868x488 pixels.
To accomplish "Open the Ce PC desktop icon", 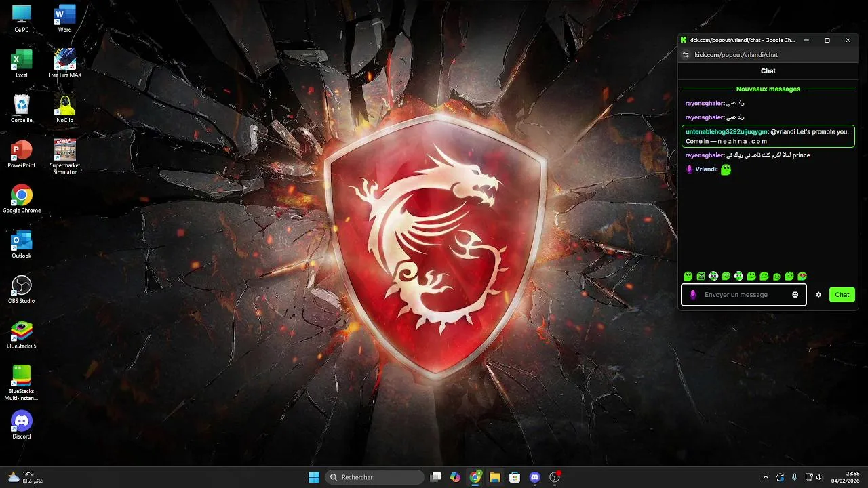I will (22, 18).
